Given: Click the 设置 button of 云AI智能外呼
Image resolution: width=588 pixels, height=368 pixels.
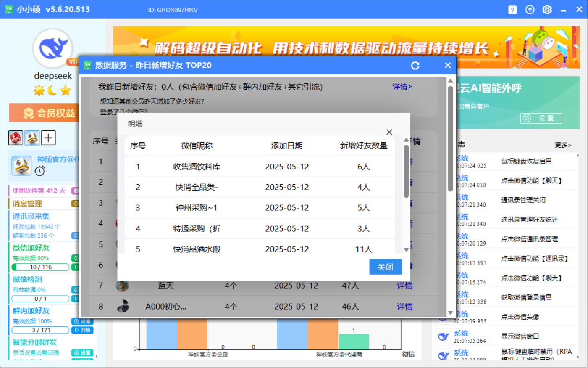Looking at the screenshot, I should click(x=541, y=118).
